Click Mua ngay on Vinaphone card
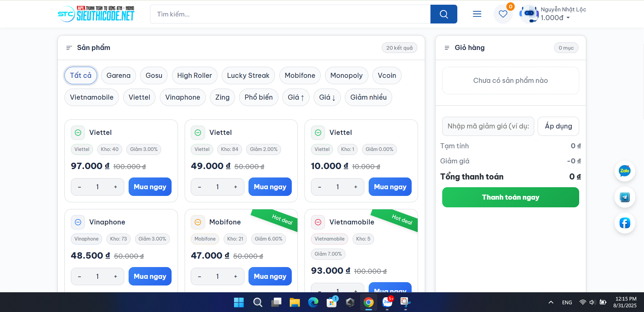The height and width of the screenshot is (312, 644). [x=150, y=276]
